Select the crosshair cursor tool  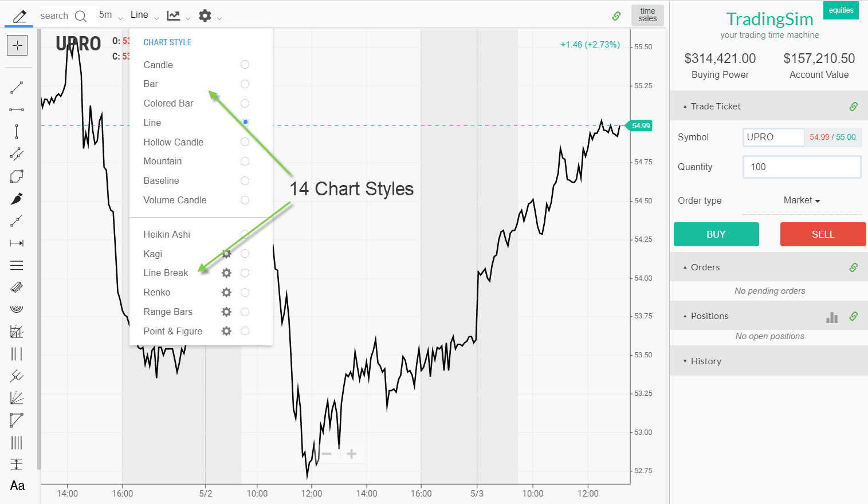coord(18,45)
